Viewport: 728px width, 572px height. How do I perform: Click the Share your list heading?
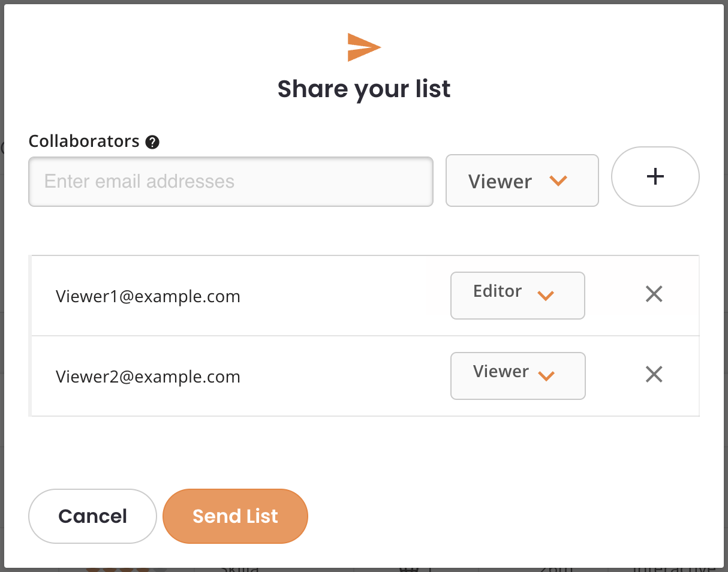coord(364,89)
